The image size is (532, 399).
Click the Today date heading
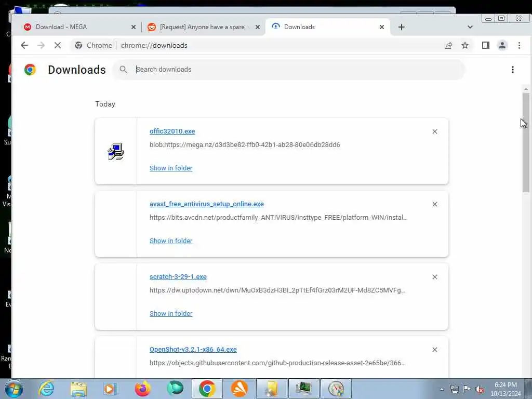105,104
